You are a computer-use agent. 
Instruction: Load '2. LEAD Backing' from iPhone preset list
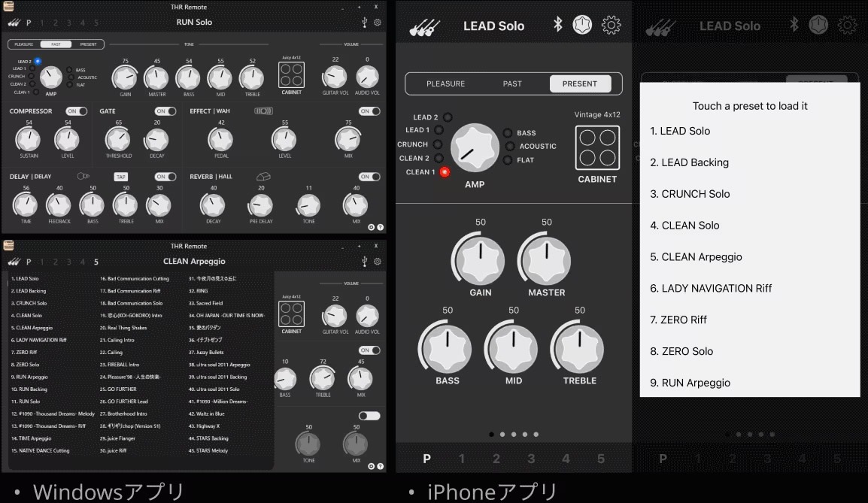point(690,162)
